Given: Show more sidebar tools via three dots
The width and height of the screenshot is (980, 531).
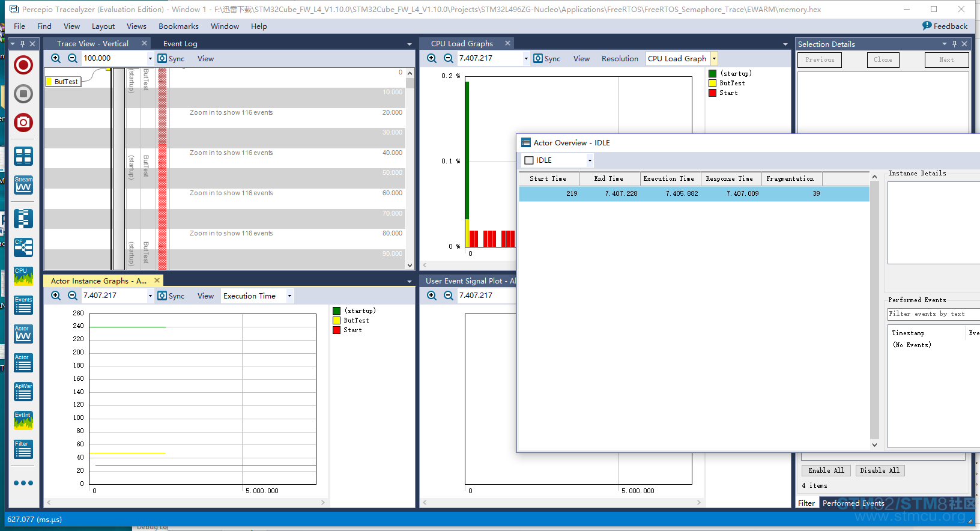Looking at the screenshot, I should point(23,483).
